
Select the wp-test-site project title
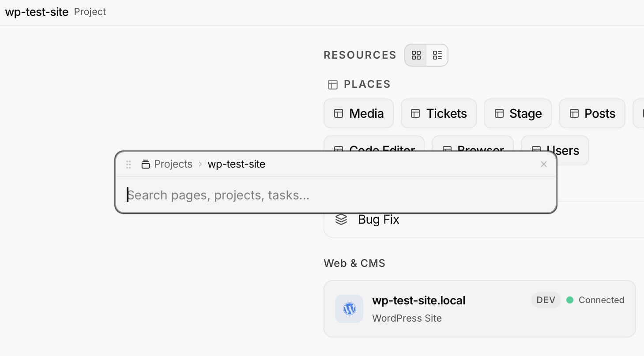[37, 11]
